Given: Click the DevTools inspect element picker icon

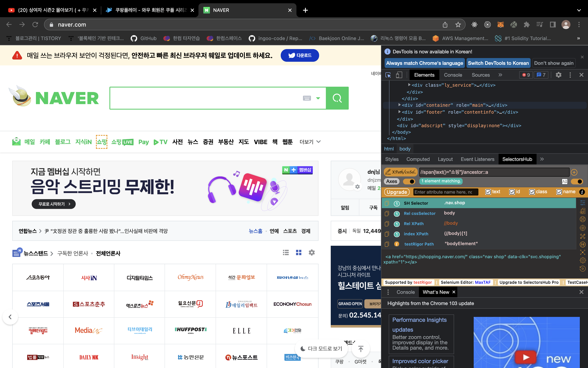Looking at the screenshot, I should point(388,75).
